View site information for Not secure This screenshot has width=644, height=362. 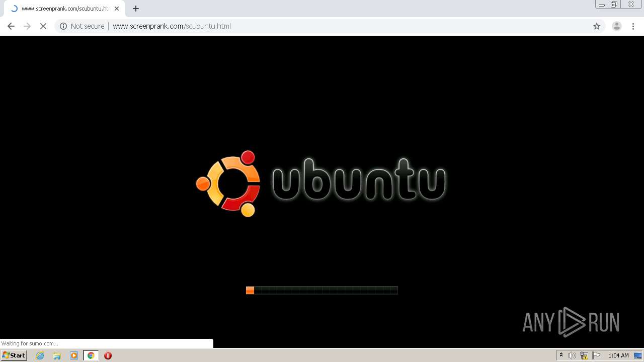[x=82, y=26]
